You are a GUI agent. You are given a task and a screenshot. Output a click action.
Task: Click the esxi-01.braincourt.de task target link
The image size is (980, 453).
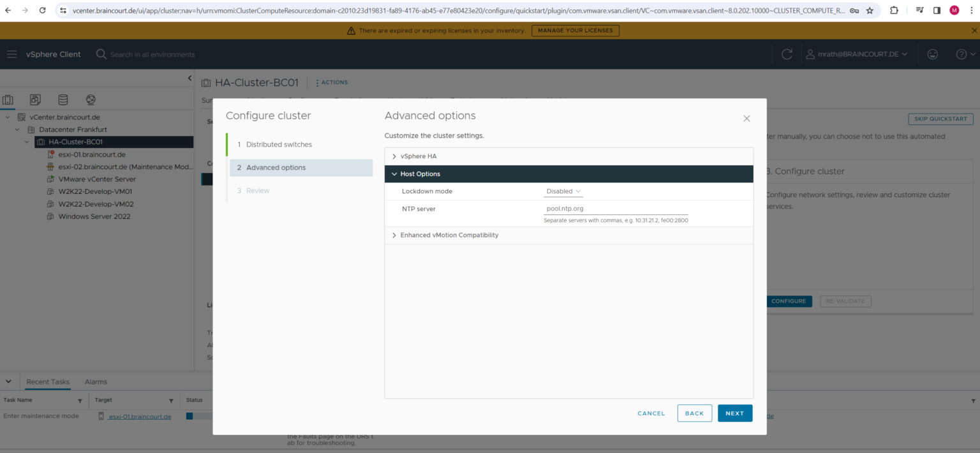(140, 415)
